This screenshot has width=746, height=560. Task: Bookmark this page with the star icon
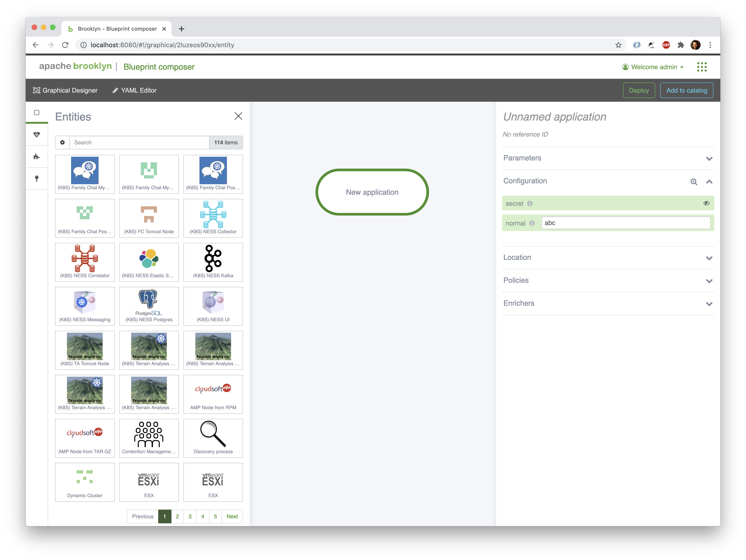pos(618,45)
